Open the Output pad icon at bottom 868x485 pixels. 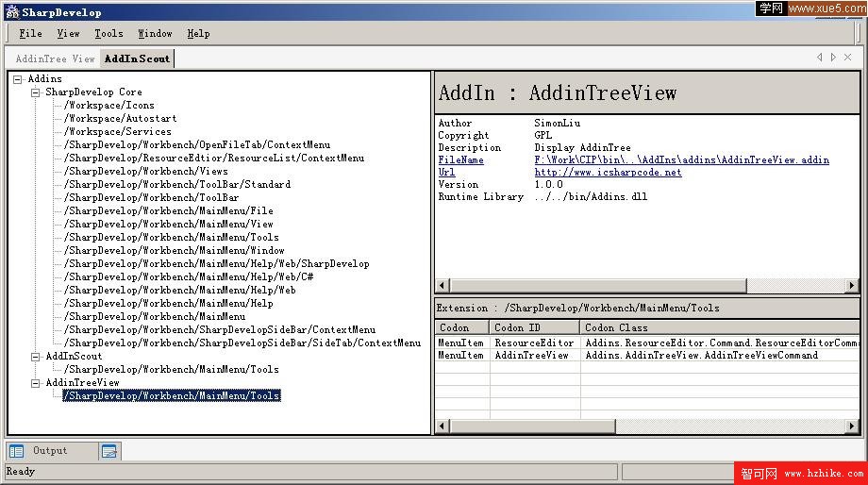[x=17, y=451]
